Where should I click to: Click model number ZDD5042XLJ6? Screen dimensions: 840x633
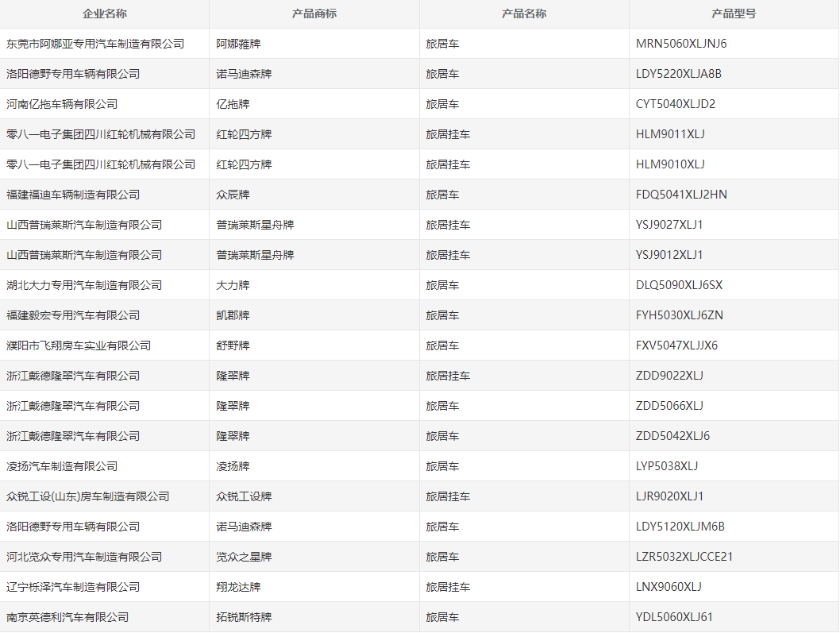[672, 436]
